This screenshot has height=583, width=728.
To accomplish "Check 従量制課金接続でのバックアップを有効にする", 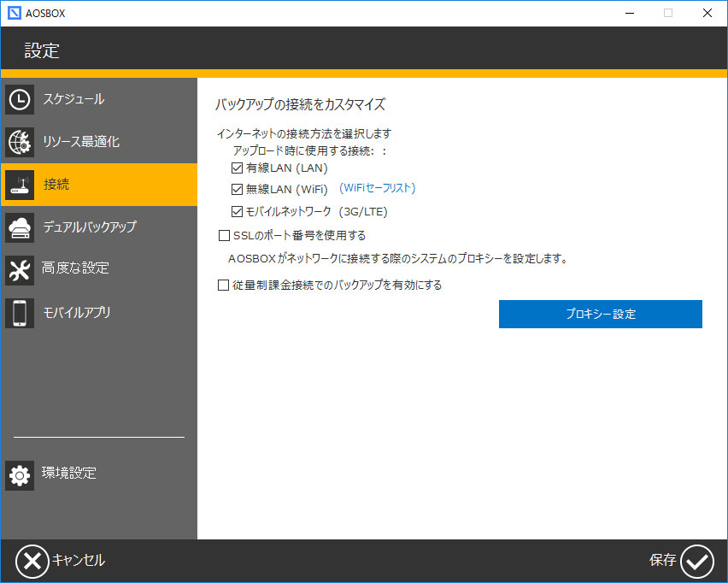I will (223, 285).
